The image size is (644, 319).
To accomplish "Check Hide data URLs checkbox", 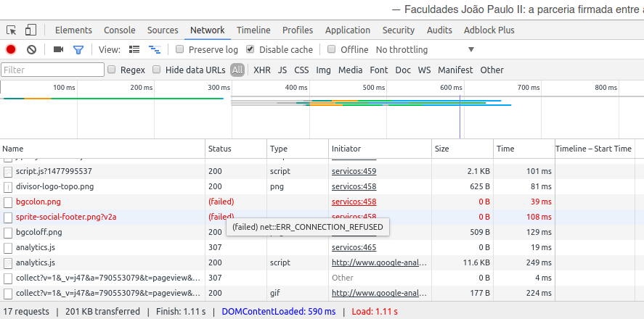I will pos(156,70).
